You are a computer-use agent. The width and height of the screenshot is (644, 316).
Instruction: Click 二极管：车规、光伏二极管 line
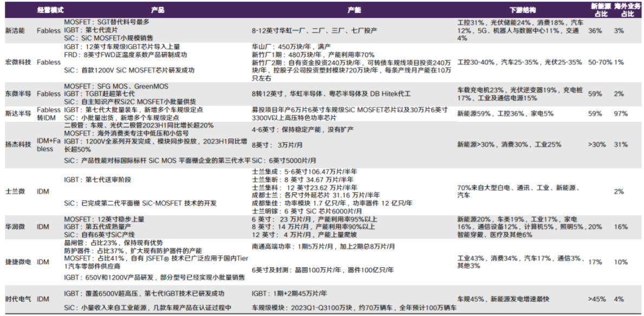click(x=139, y=125)
